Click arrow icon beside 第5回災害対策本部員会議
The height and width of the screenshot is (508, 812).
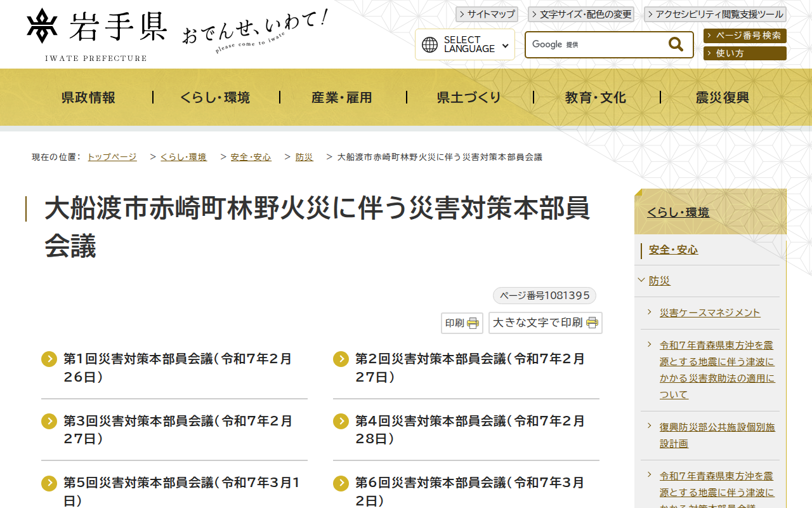click(x=49, y=483)
